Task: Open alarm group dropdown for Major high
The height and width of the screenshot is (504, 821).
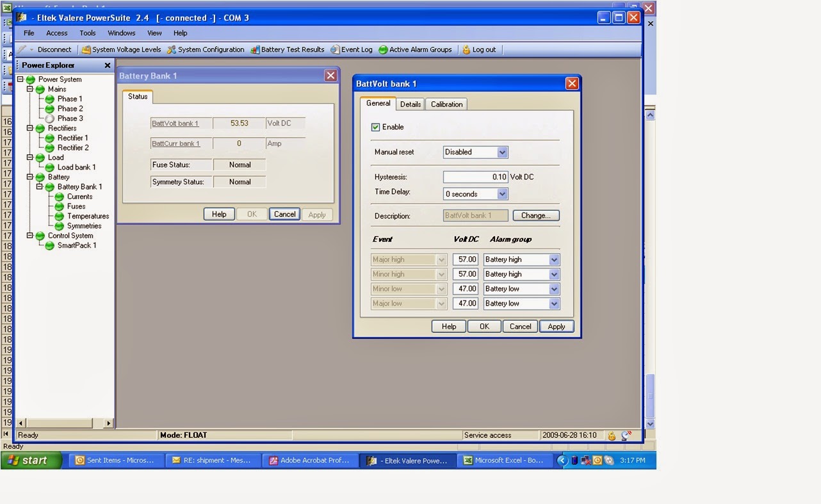Action: pyautogui.click(x=554, y=259)
